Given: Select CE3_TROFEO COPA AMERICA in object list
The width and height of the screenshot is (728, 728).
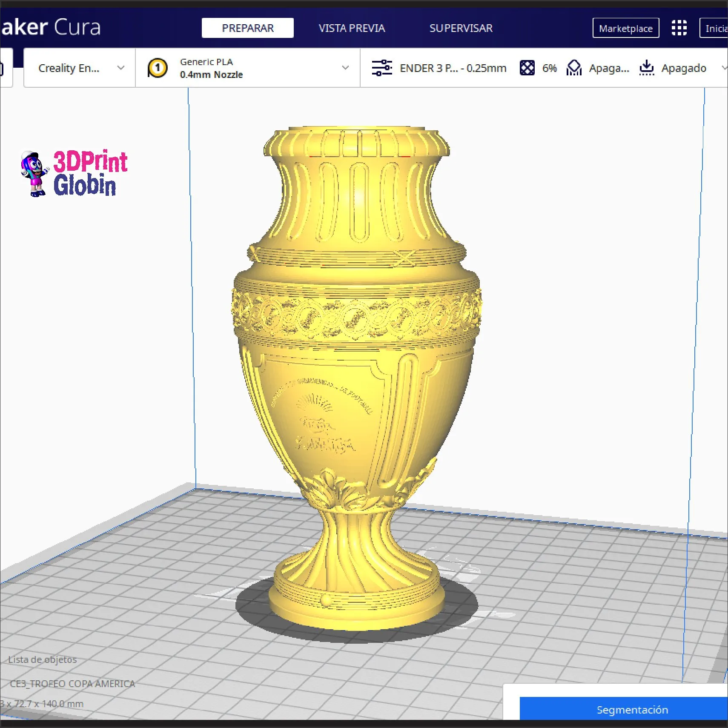Looking at the screenshot, I should point(72,684).
